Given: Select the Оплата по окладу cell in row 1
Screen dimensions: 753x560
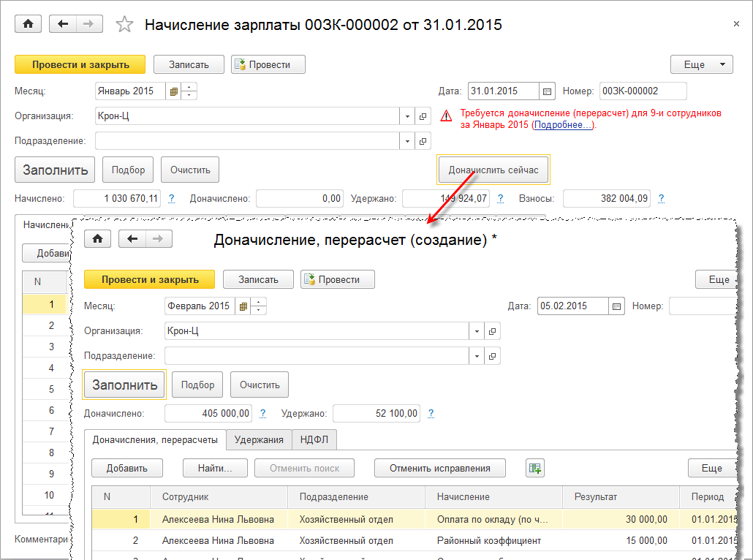Looking at the screenshot, I should pyautogui.click(x=493, y=519).
